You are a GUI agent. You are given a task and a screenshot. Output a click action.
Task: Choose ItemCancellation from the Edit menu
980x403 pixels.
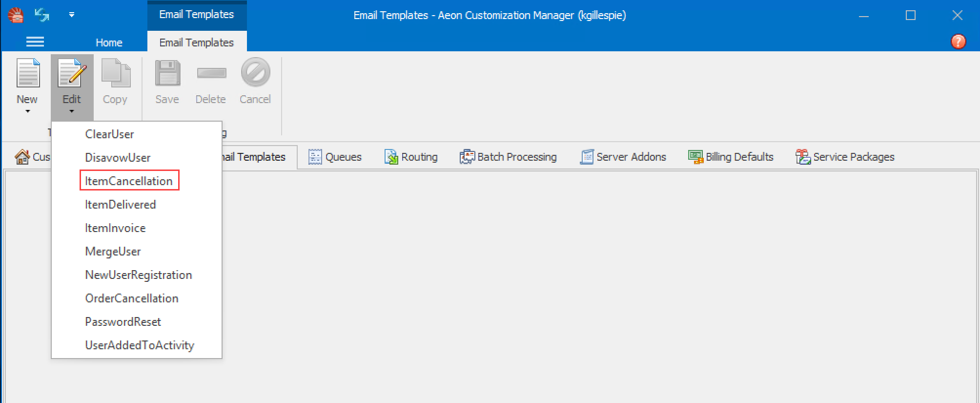click(129, 181)
